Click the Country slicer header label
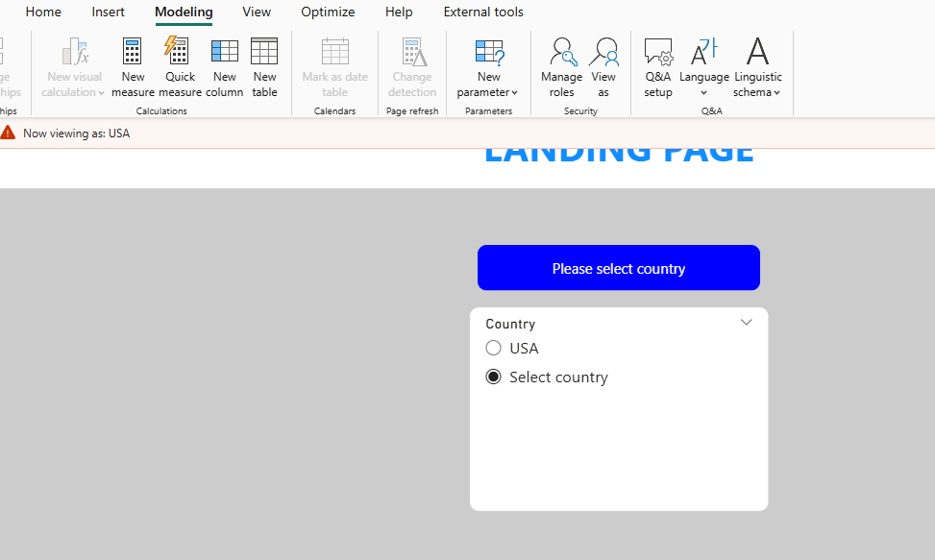The image size is (935, 560). point(510,324)
